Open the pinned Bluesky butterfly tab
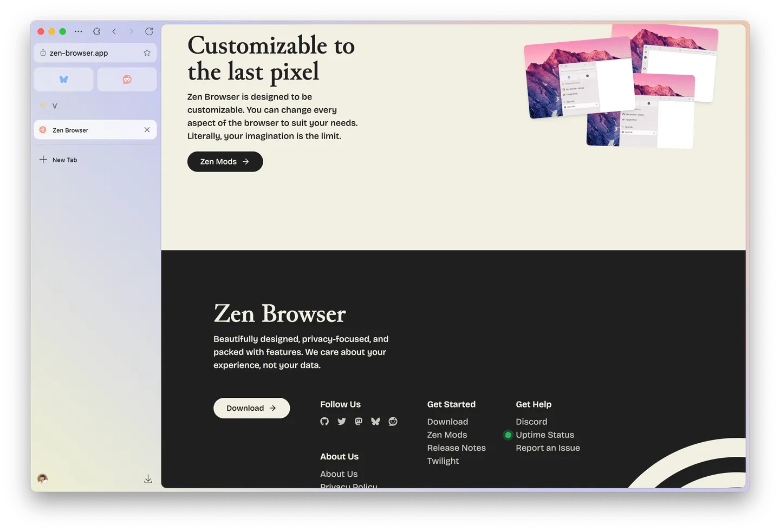The image size is (780, 532). (x=63, y=79)
